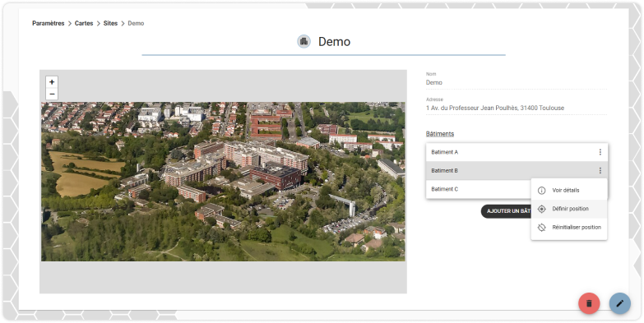Navigate to Cartes breadcrumb link
Screen dimensions: 644x323
[84, 23]
